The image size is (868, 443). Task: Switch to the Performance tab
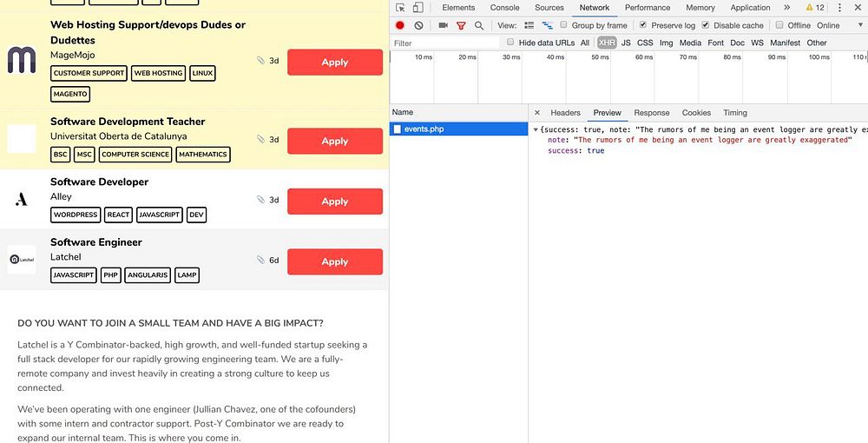(648, 8)
